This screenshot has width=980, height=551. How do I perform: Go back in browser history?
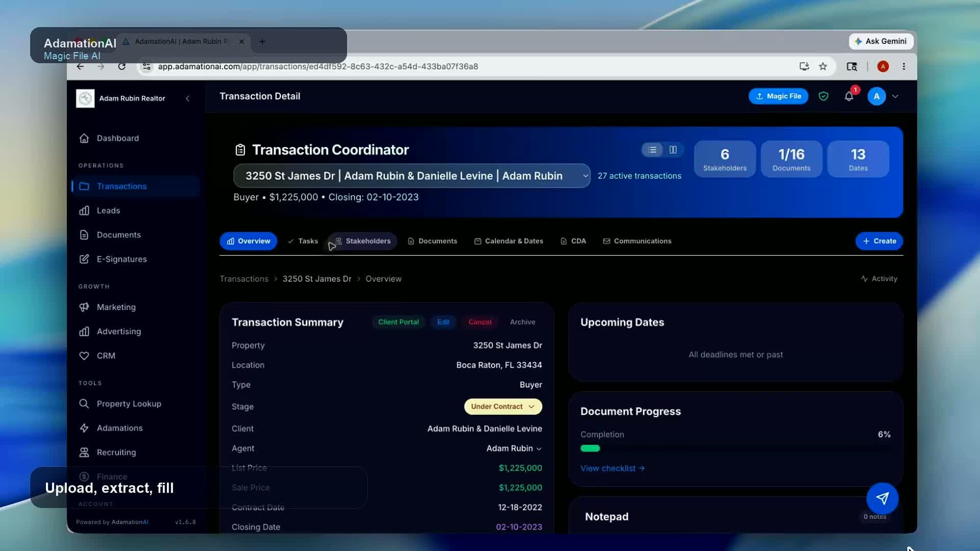click(80, 66)
